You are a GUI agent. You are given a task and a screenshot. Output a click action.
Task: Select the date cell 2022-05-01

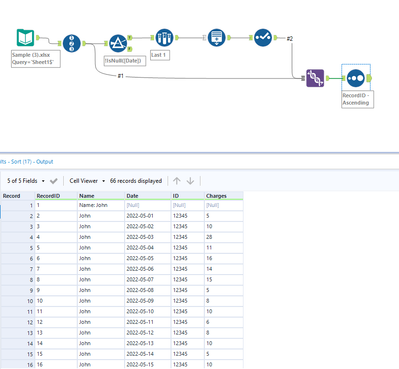click(x=148, y=216)
